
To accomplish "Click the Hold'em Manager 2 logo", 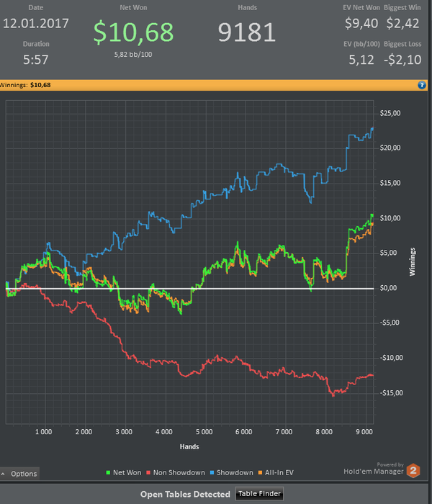I will click(x=413, y=471).
